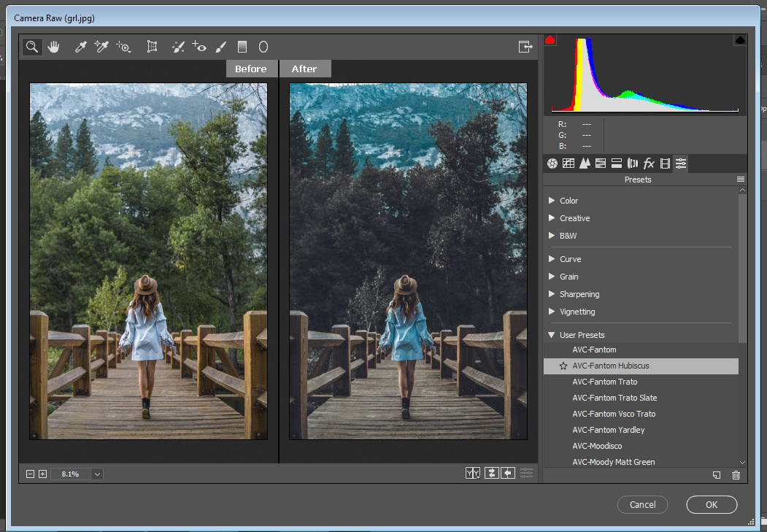
Task: Open the Split Toning panel tab
Action: (x=617, y=163)
